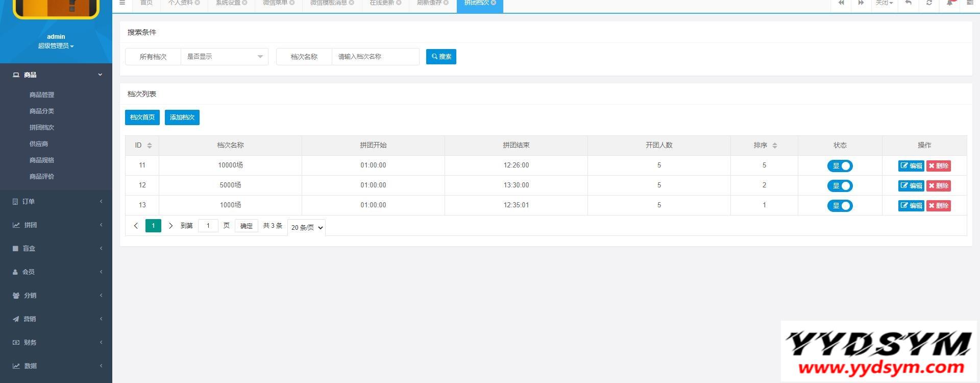
Task: Switch to the 系统设置 tab
Action: tap(228, 3)
